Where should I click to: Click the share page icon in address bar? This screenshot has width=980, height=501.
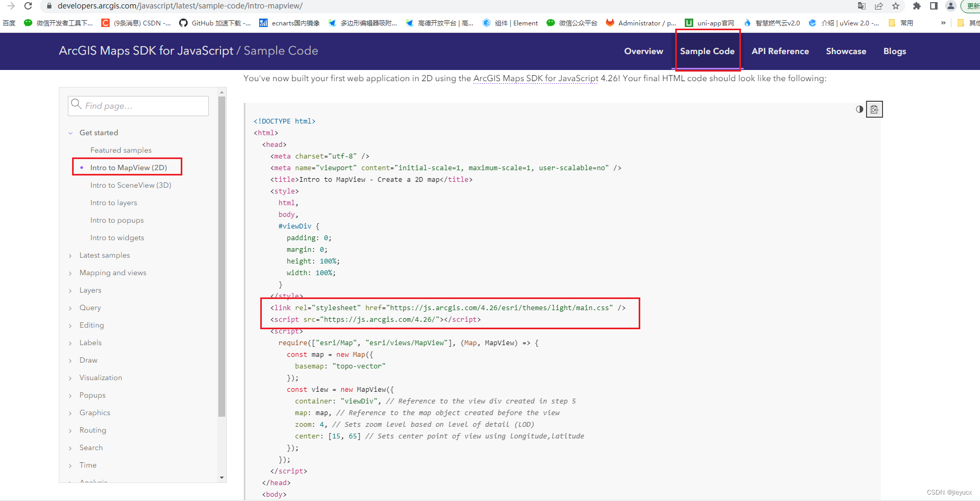879,6
